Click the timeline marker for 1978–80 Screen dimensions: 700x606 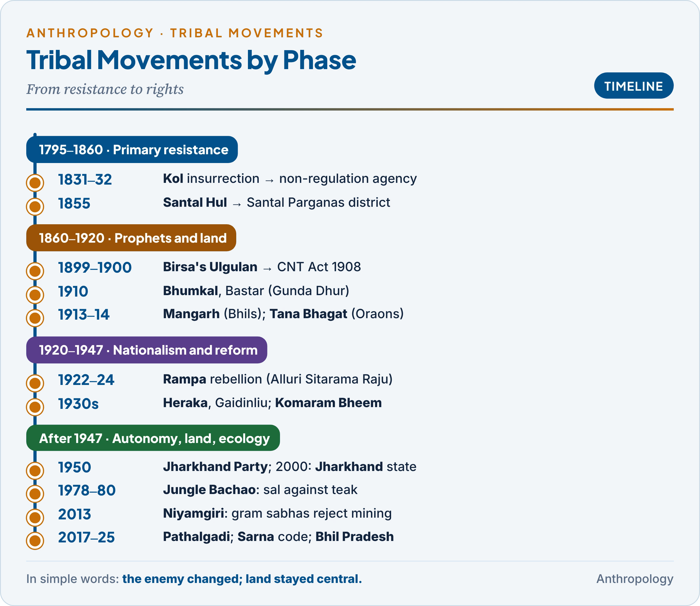click(35, 494)
